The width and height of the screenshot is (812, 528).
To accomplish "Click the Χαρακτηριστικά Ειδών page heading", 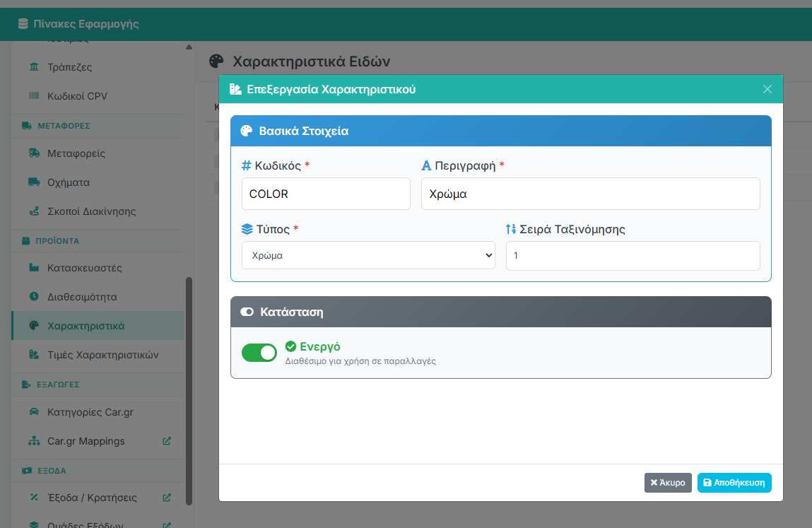I will pos(311,61).
